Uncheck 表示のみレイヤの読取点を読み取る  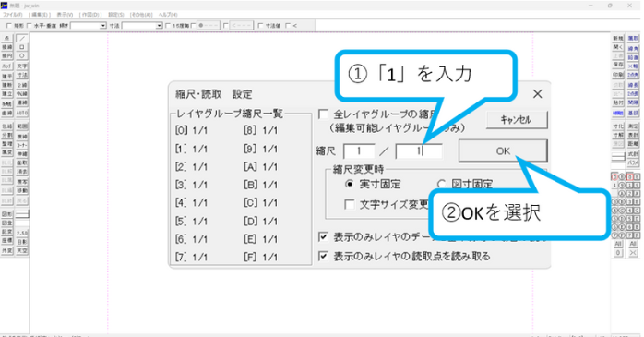[x=324, y=256]
